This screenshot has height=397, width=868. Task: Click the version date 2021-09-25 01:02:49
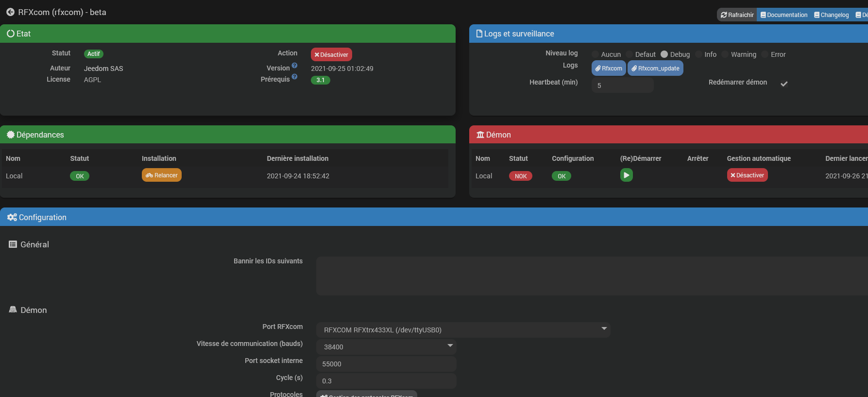342,69
